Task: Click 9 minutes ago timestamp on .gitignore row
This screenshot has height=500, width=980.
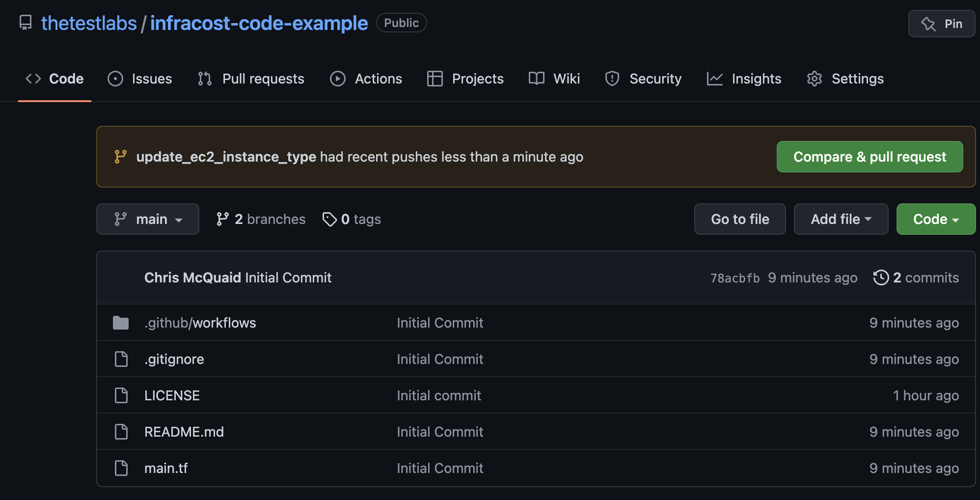Action: tap(914, 359)
